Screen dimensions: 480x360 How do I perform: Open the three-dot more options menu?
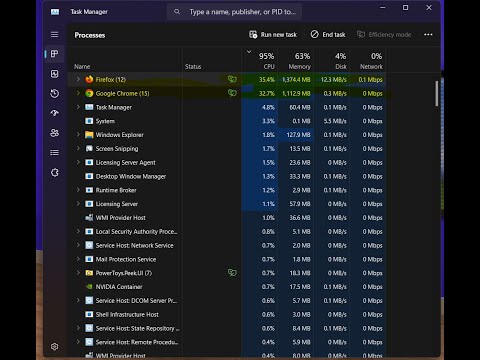tap(428, 35)
